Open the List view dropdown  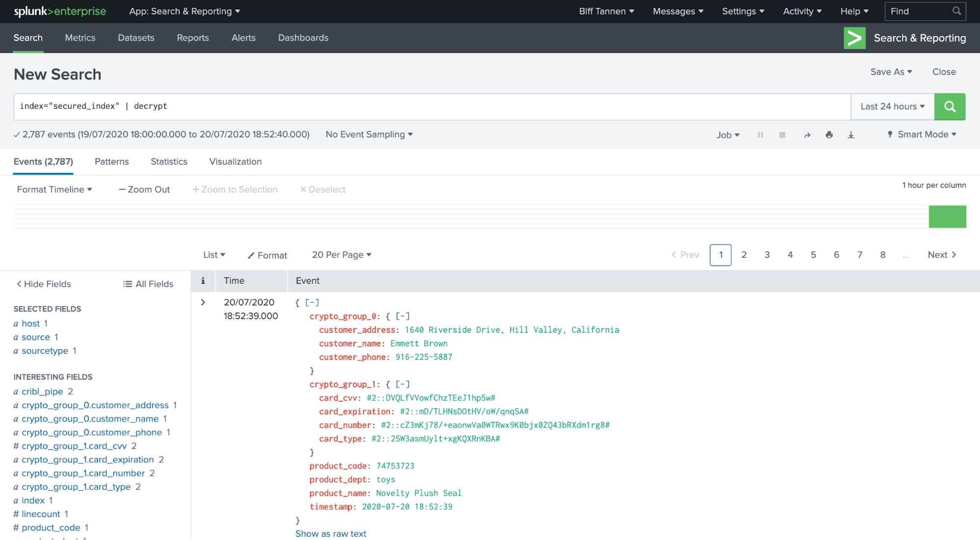pyautogui.click(x=214, y=255)
